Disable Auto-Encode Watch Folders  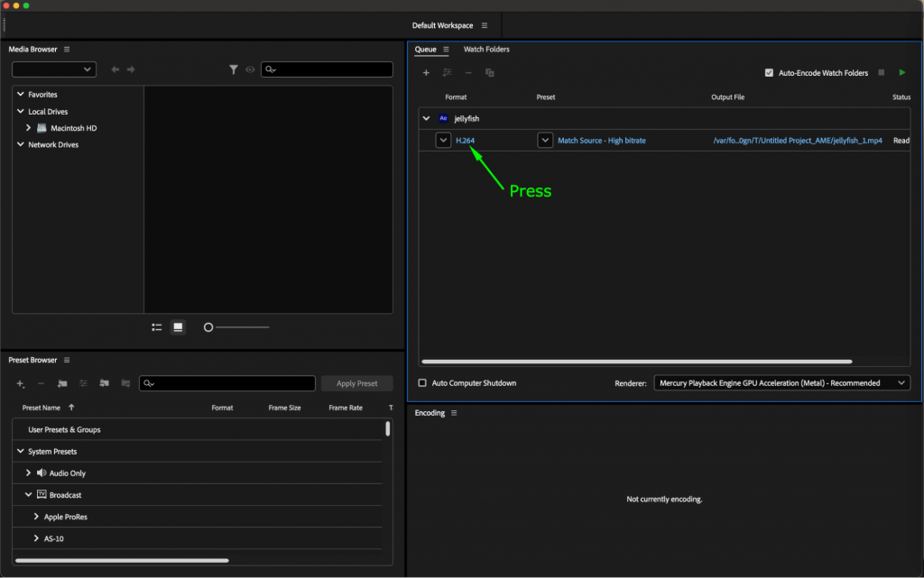coord(771,72)
